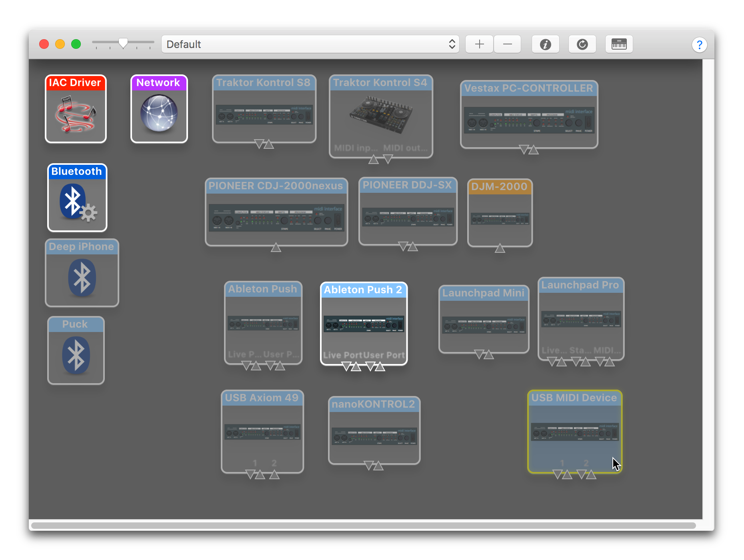Image resolution: width=744 pixels, height=560 pixels.
Task: Select the DJM-2000 device
Action: point(500,213)
